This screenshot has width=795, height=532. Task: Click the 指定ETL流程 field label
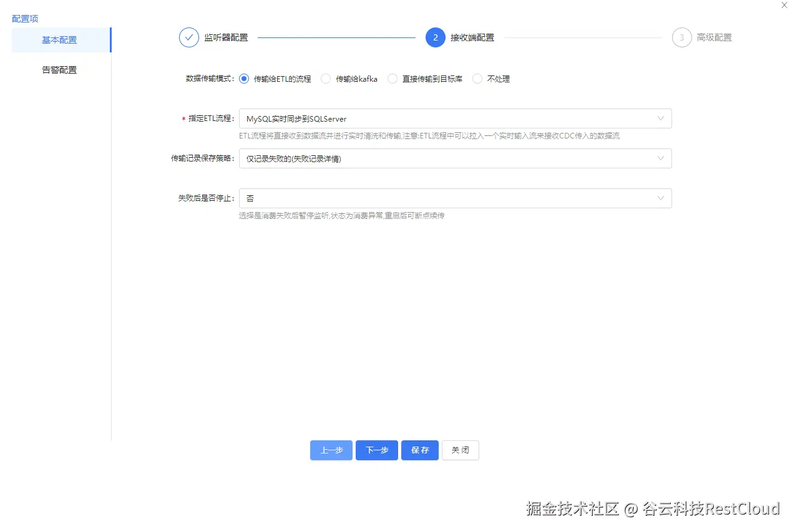[211, 118]
